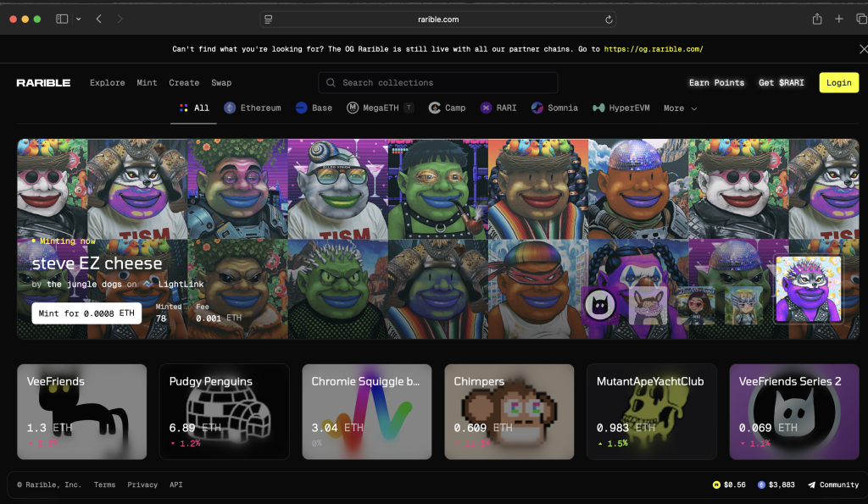
Task: Open the Safari share icon
Action: (x=817, y=19)
